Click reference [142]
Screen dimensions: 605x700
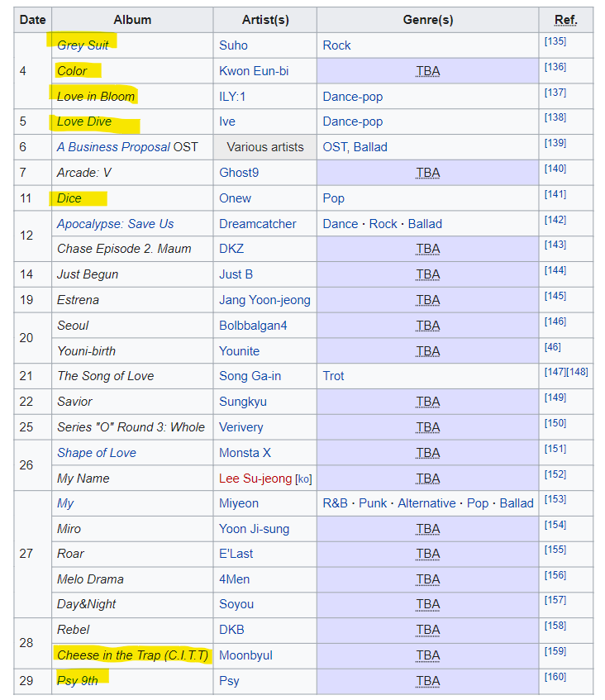[x=555, y=220]
